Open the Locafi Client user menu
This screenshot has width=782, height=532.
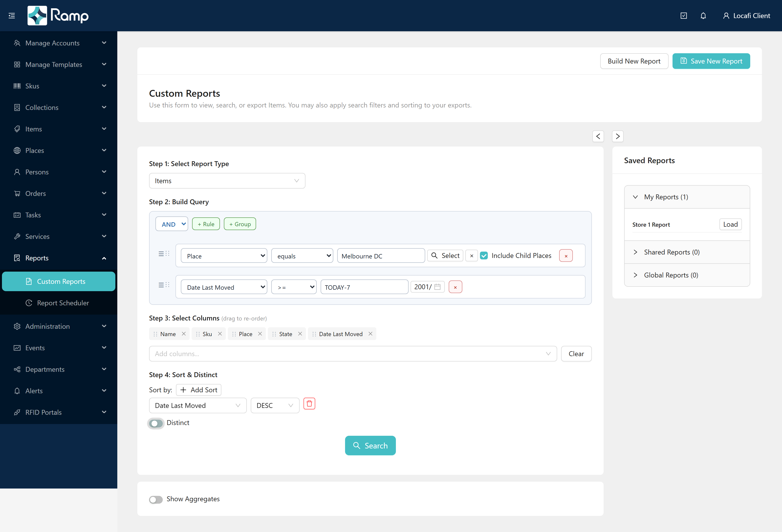746,15
